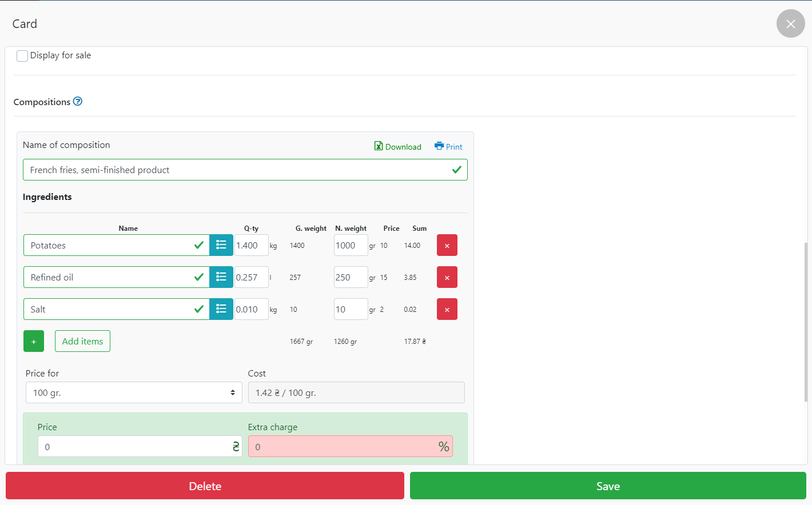The image size is (812, 505).
Task: Expand the Price for 100 gr. dropdown
Action: point(134,392)
